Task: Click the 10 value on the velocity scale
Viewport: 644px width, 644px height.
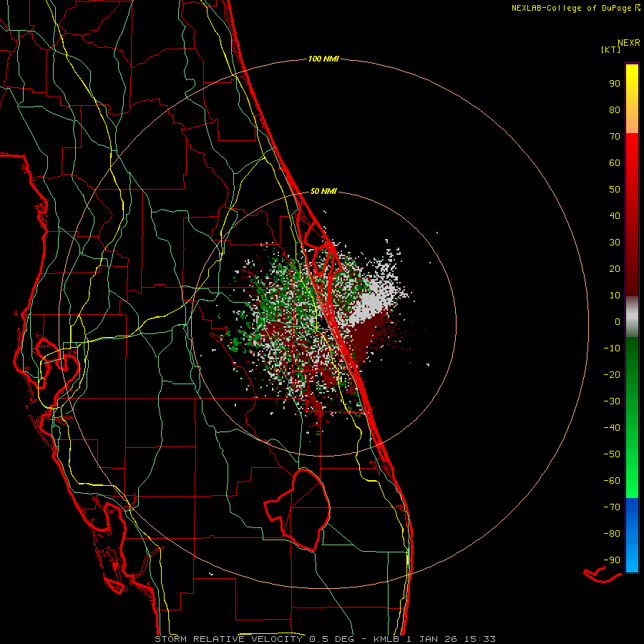Action: pos(615,296)
